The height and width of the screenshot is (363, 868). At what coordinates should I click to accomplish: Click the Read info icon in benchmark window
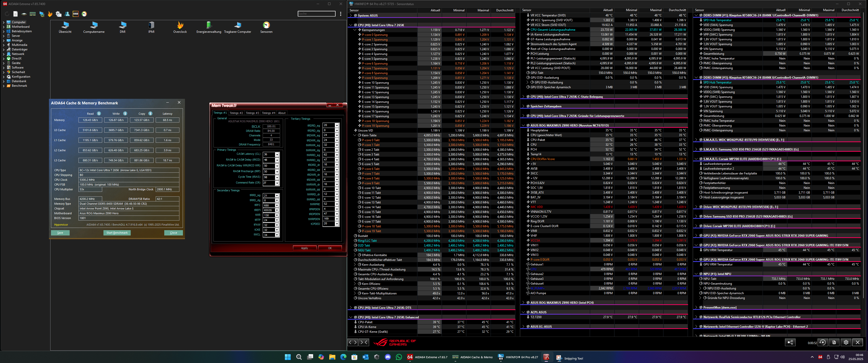pos(99,113)
